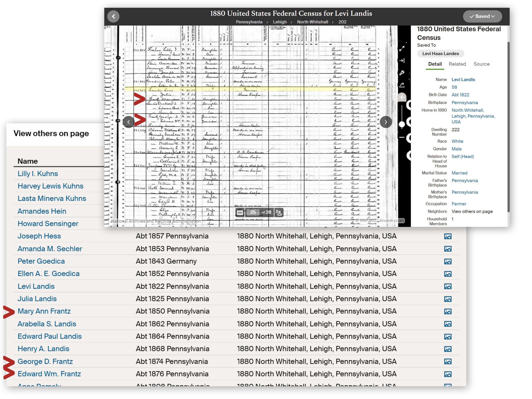Open the person index list icon
Image resolution: width=532 pixels, height=399 pixels.
279,213
